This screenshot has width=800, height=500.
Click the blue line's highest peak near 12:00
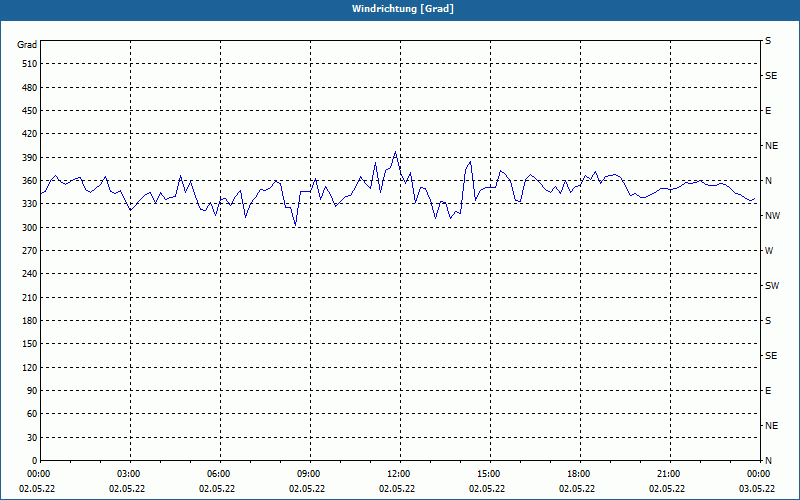tap(395, 152)
